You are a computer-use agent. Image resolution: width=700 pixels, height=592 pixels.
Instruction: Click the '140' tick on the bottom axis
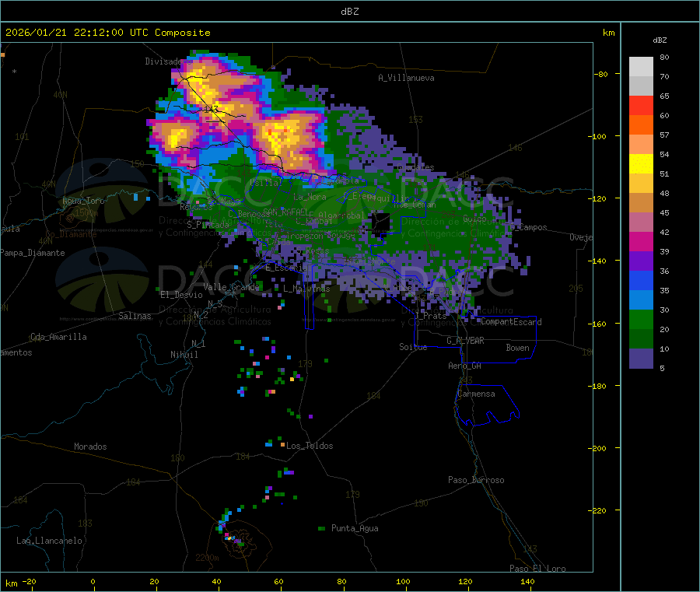click(x=527, y=581)
